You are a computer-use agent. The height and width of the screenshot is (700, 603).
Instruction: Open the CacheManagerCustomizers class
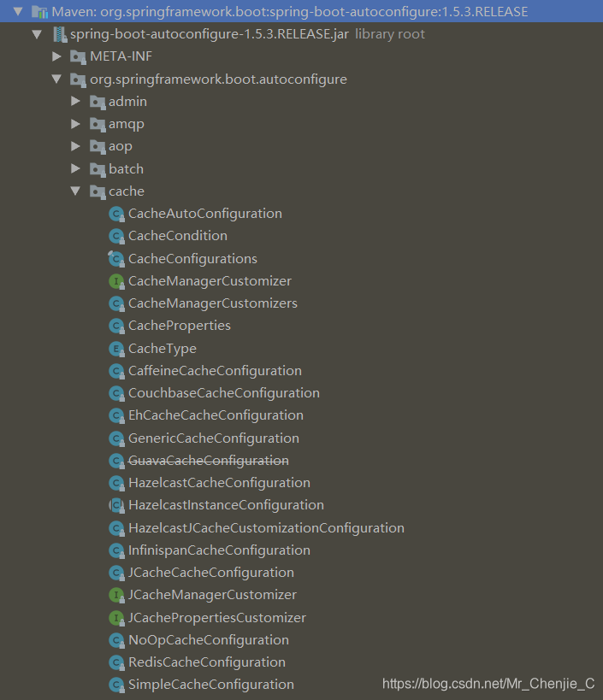pyautogui.click(x=213, y=303)
